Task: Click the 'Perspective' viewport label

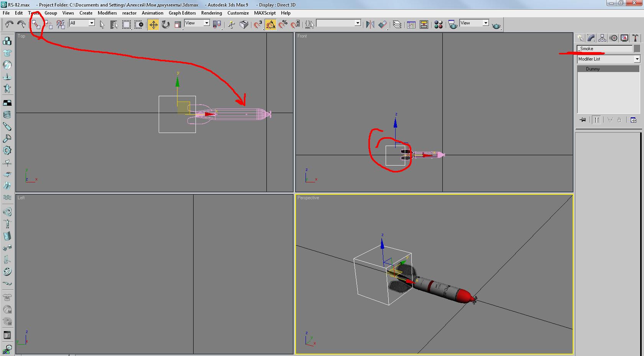Action: (308, 198)
